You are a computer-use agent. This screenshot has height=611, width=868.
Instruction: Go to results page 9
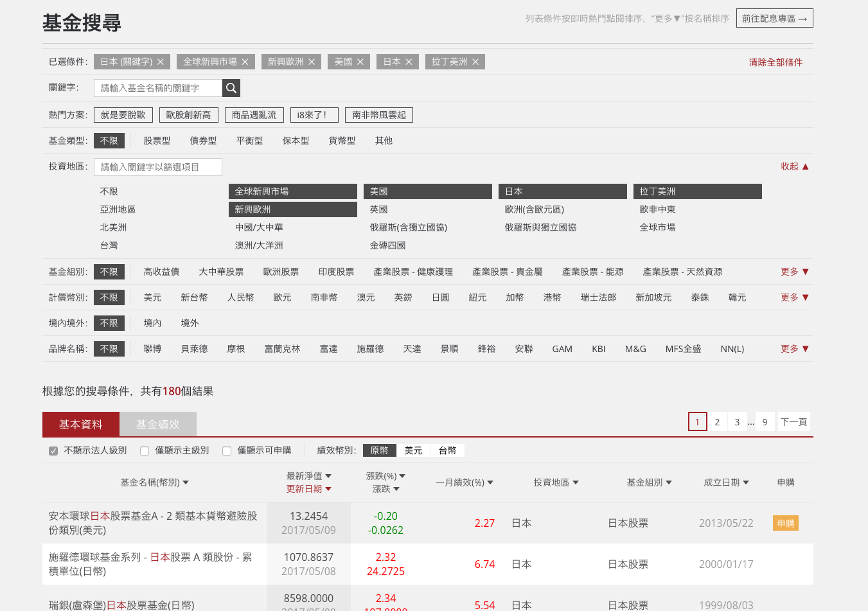tap(765, 422)
